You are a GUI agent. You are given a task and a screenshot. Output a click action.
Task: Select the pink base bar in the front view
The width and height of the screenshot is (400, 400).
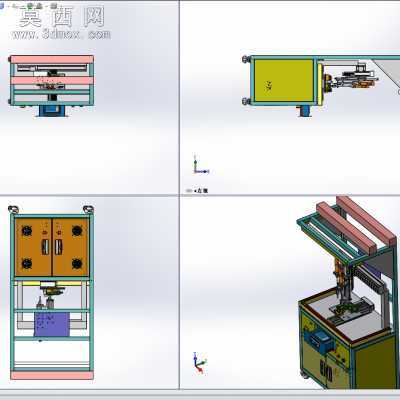[52, 375]
